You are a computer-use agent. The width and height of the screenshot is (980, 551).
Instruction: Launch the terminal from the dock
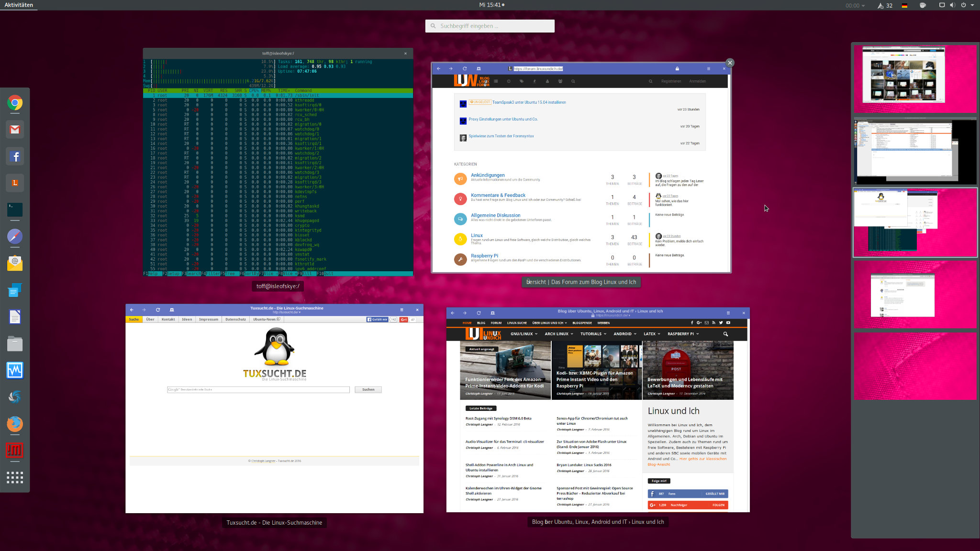[15, 209]
